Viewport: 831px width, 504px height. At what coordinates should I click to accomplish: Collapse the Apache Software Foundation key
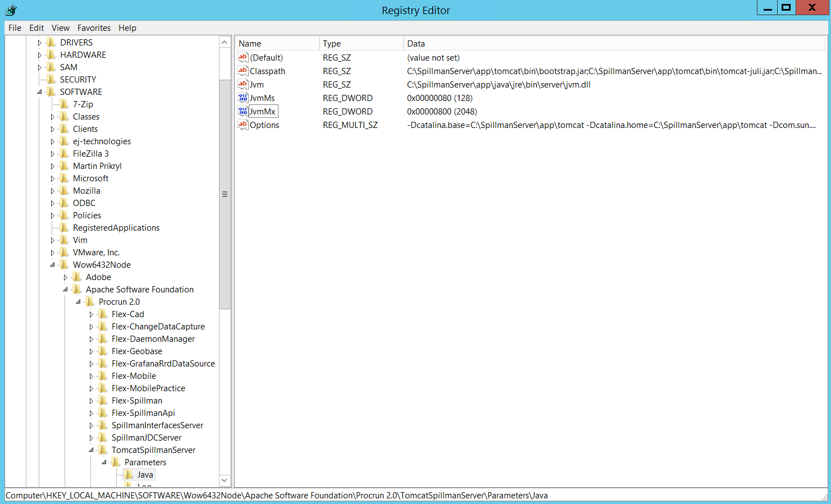(x=65, y=290)
